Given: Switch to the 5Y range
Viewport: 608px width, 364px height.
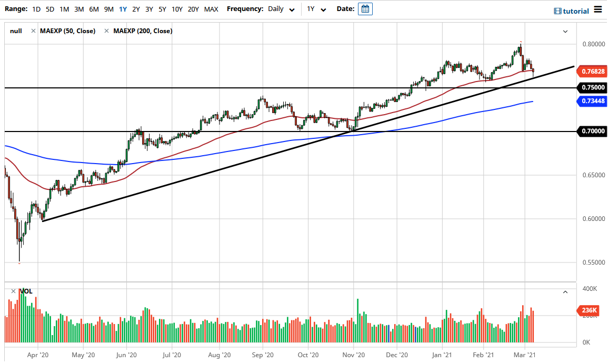Looking at the screenshot, I should [x=162, y=9].
